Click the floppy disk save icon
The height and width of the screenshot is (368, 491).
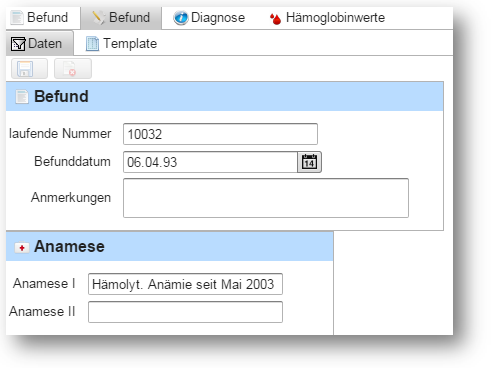click(25, 69)
